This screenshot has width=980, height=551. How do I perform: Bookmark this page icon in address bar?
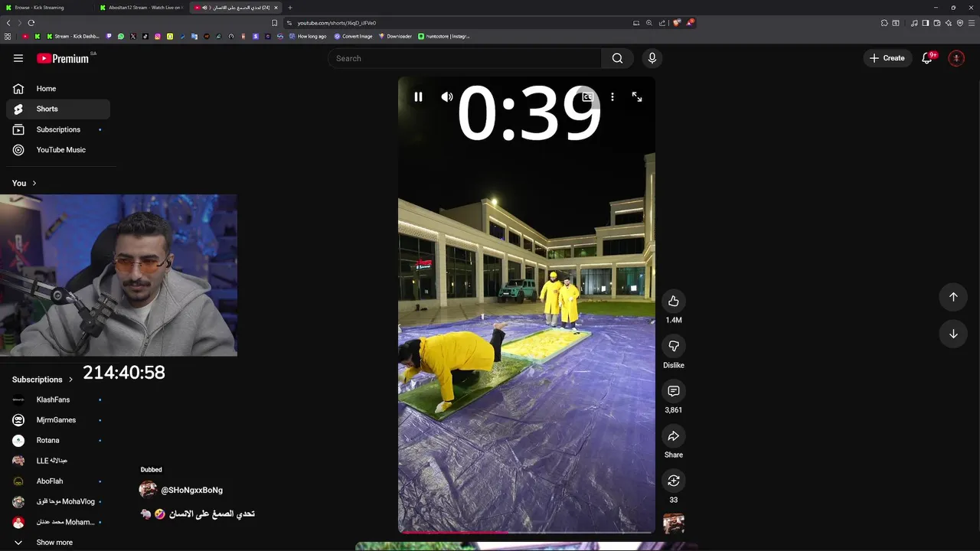tap(274, 23)
